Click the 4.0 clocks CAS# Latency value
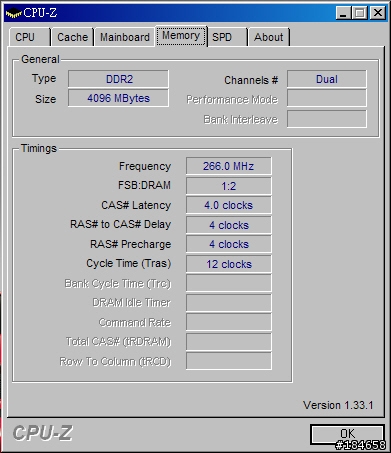The height and width of the screenshot is (453, 391). click(x=229, y=205)
